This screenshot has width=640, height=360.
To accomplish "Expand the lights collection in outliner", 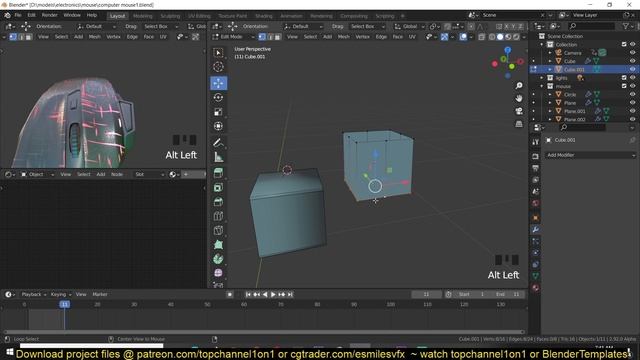I will point(542,78).
